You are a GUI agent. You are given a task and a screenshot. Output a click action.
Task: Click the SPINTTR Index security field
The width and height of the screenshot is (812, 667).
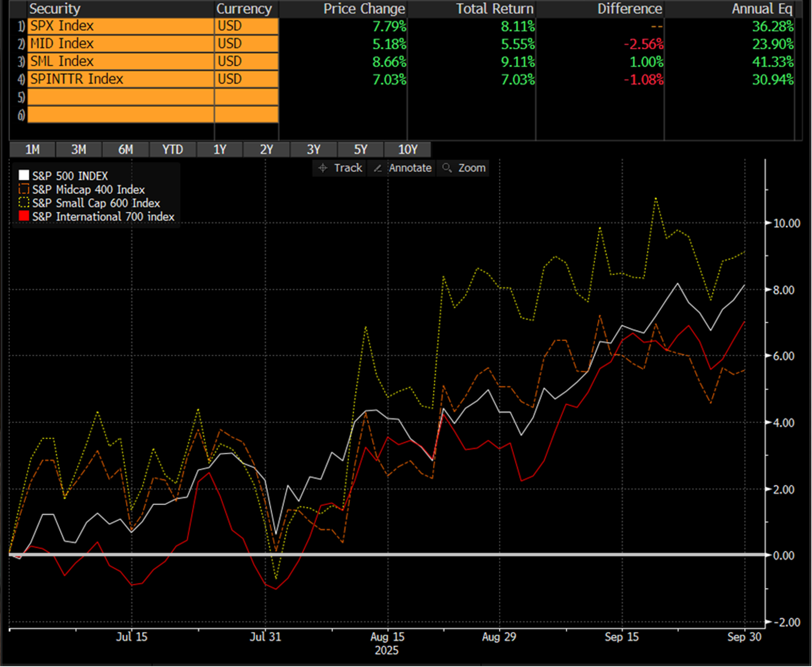pos(120,79)
